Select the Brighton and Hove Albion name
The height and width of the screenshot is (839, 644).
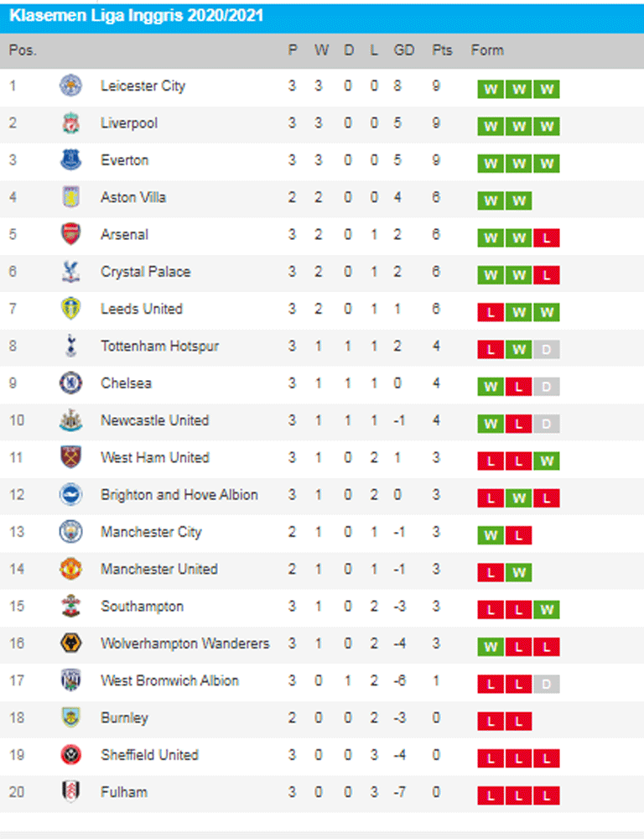point(179,495)
